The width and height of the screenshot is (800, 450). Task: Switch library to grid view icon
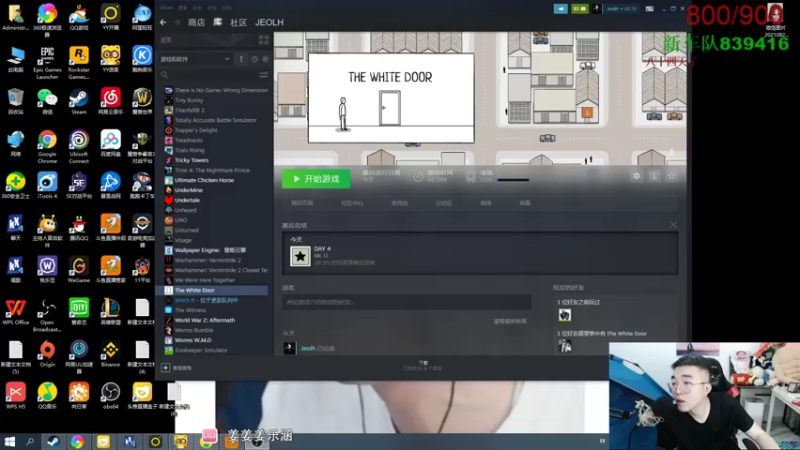[x=264, y=40]
